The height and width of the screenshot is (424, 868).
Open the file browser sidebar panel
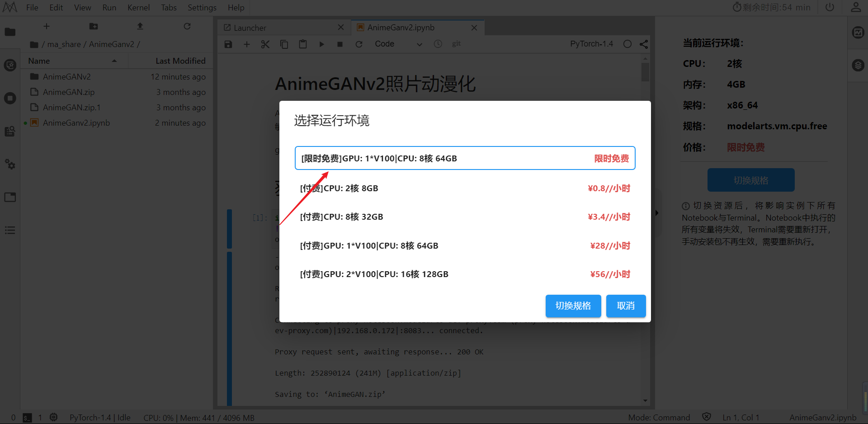[10, 32]
